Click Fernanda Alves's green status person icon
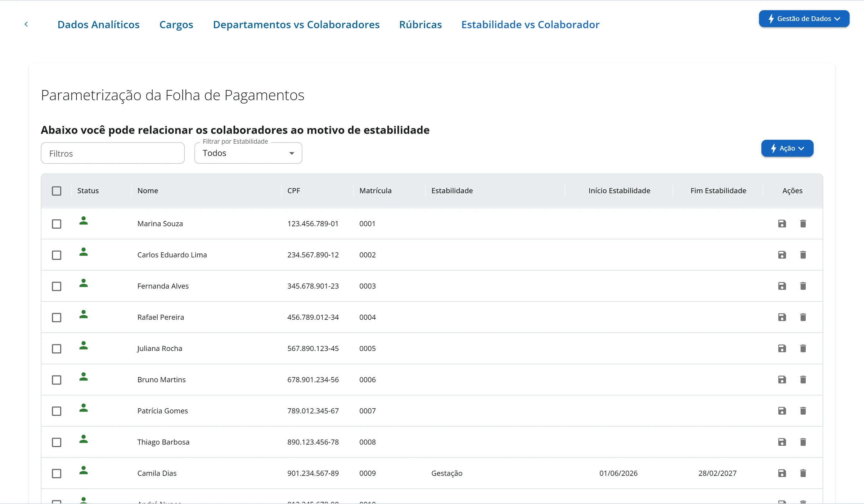This screenshot has width=864, height=504. tap(84, 283)
